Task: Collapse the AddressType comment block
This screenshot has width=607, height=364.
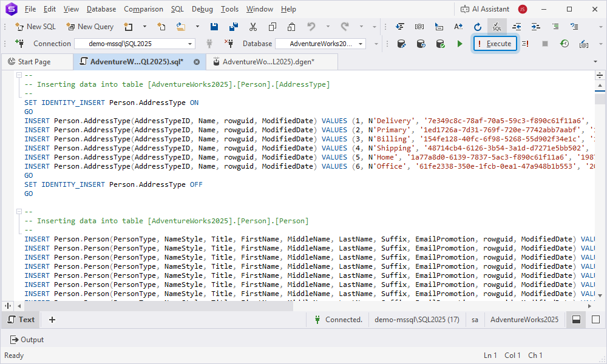Action: click(x=19, y=75)
